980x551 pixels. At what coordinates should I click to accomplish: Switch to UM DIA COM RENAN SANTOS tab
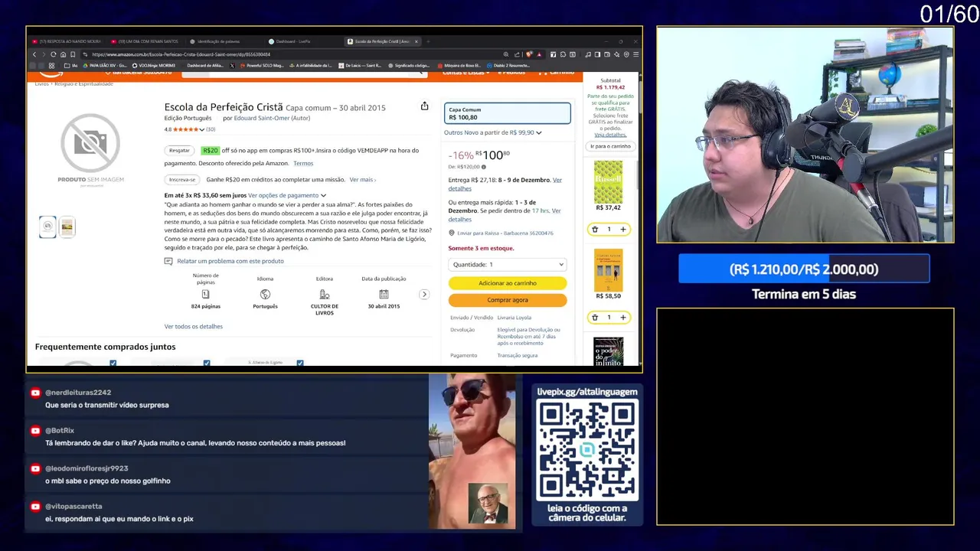point(145,41)
